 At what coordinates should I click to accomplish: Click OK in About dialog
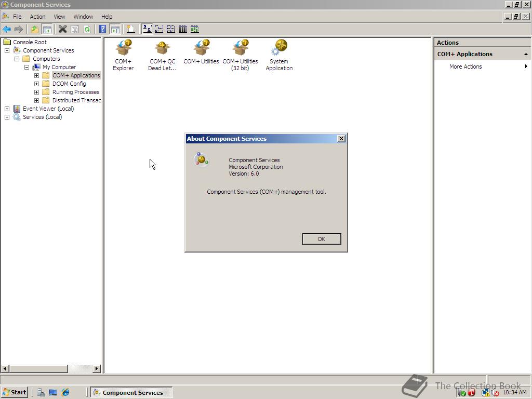pos(321,239)
